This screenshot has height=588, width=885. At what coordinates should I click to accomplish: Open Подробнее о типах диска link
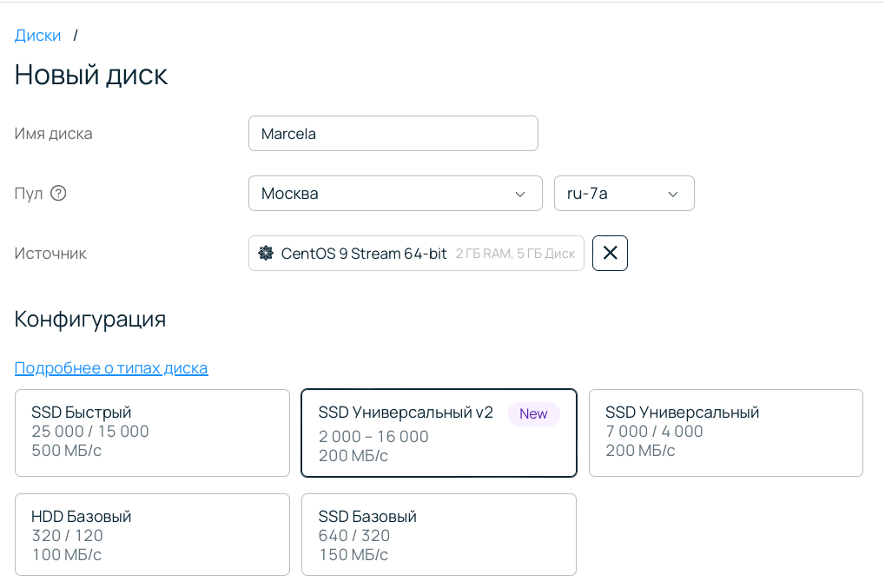pyautogui.click(x=111, y=368)
